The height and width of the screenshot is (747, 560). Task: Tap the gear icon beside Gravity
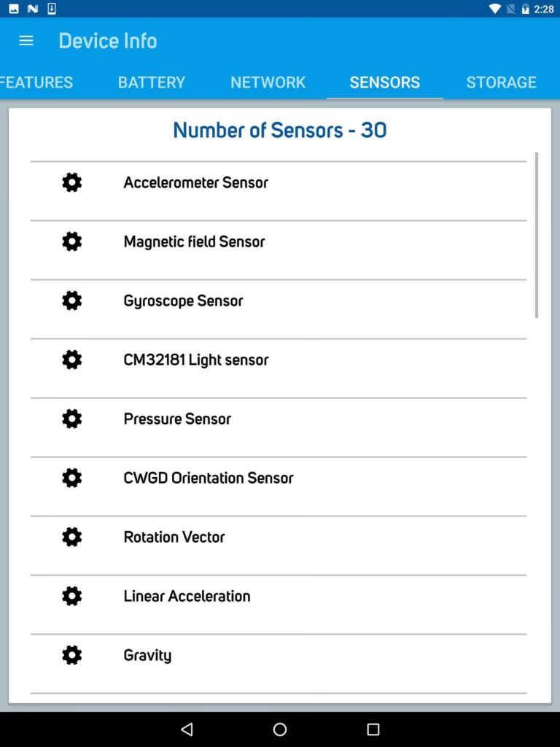(x=71, y=655)
